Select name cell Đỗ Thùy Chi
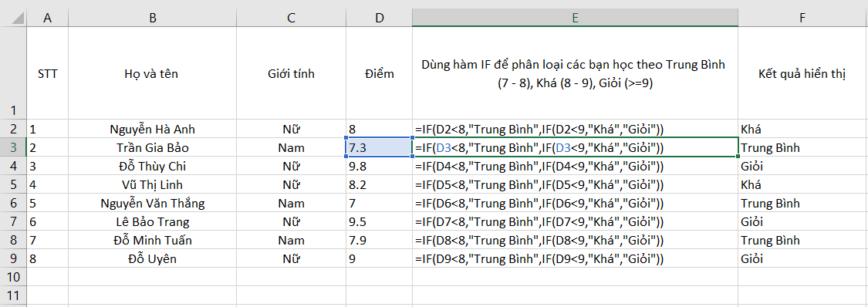Viewport: 868px width, 307px height. [152, 166]
